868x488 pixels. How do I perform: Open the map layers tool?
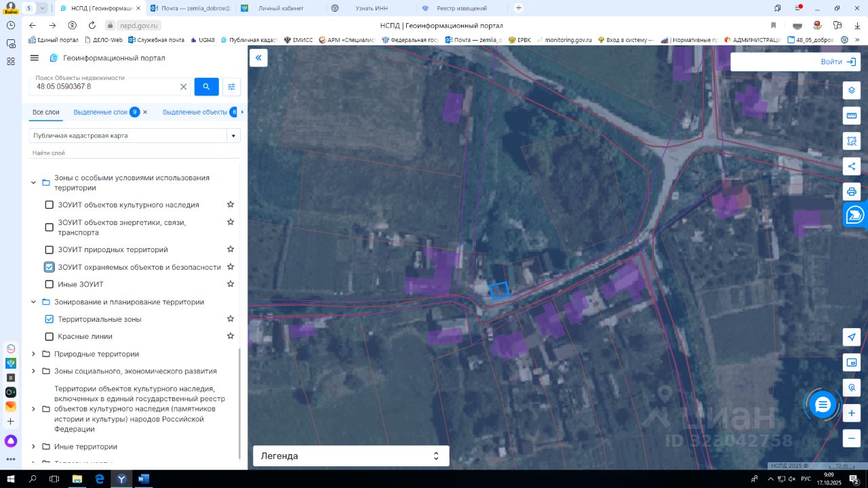(x=852, y=90)
